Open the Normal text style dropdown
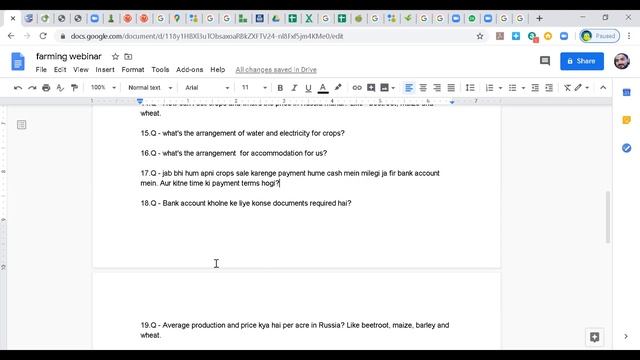640x360 pixels. click(x=150, y=88)
